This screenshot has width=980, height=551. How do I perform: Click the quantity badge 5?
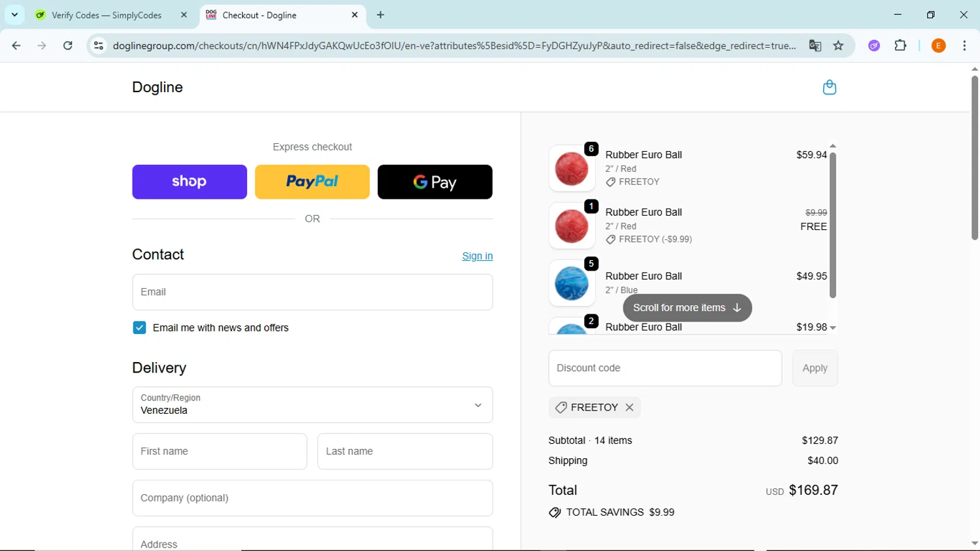[x=591, y=264]
